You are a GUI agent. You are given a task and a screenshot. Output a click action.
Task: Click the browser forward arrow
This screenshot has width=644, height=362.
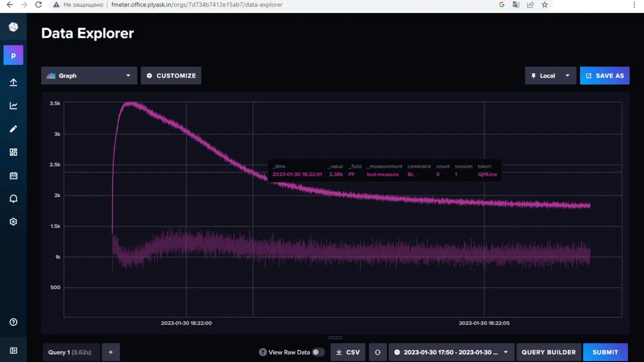[x=24, y=5]
